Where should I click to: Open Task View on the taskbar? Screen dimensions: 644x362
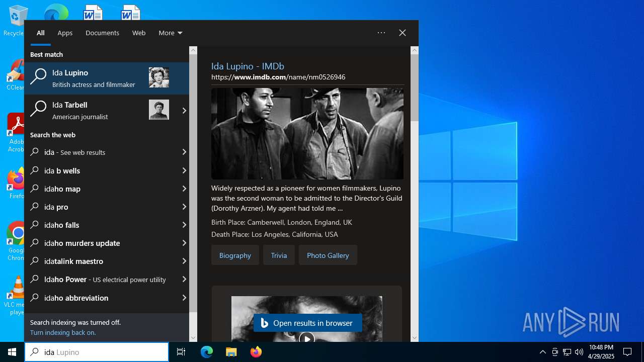181,352
